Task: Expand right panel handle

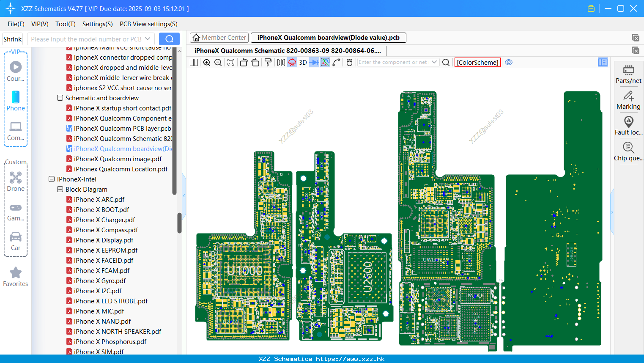Action: [x=612, y=212]
